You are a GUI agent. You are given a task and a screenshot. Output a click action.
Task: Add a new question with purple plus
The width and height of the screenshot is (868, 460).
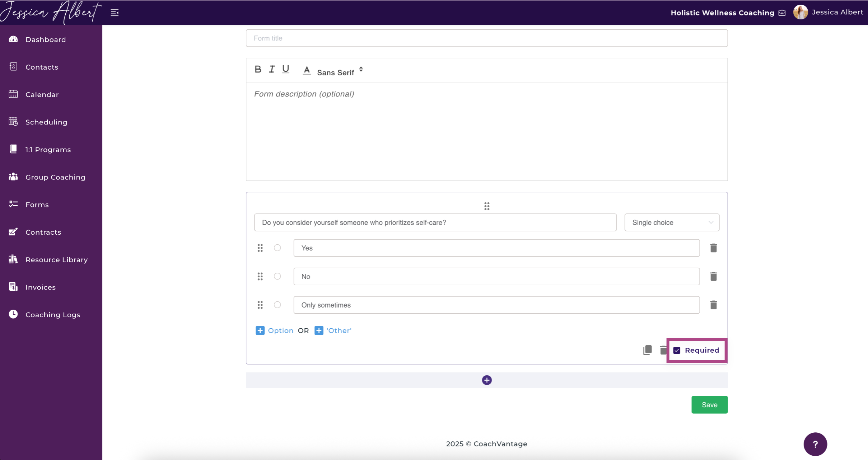[x=486, y=380]
